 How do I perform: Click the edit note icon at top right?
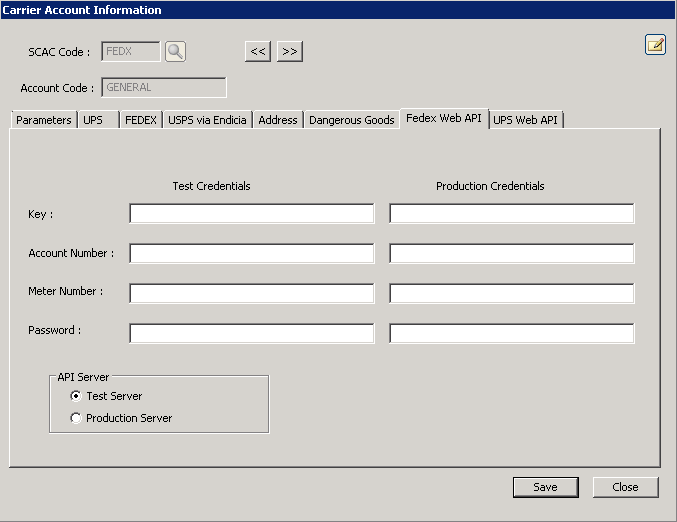click(x=655, y=44)
